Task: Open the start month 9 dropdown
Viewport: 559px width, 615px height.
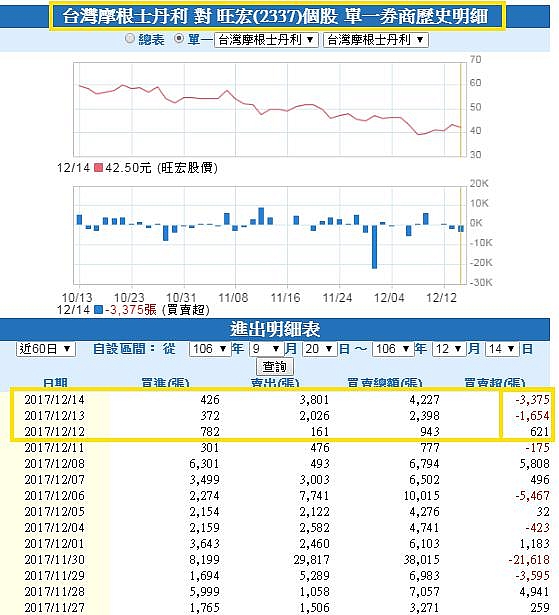Action: pyautogui.click(x=266, y=348)
